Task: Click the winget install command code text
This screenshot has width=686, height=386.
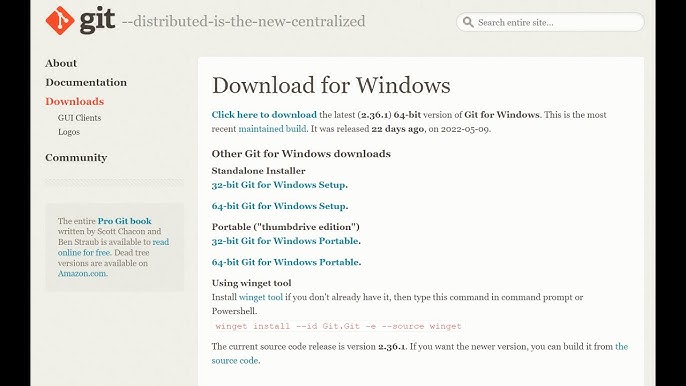Action: coord(338,326)
